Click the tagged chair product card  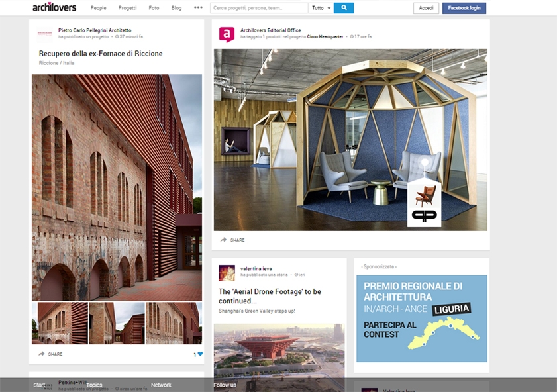pos(424,204)
